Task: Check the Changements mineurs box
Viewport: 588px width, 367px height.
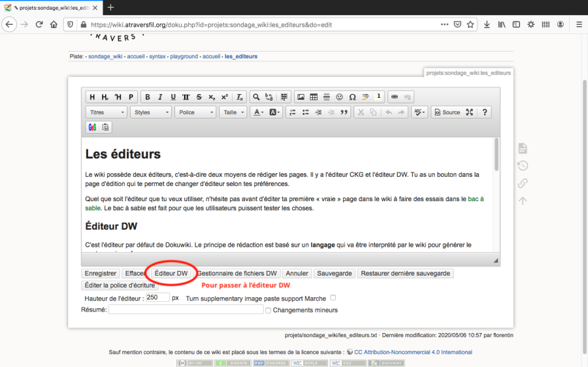Action: (268, 310)
